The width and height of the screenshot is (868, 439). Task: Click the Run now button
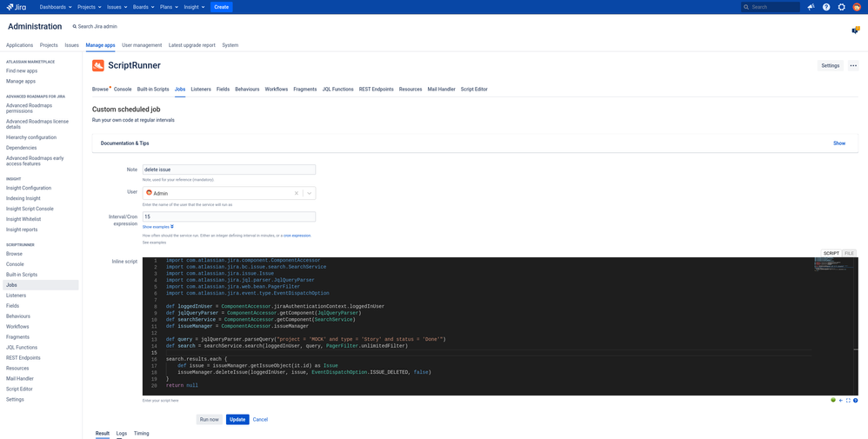tap(210, 420)
